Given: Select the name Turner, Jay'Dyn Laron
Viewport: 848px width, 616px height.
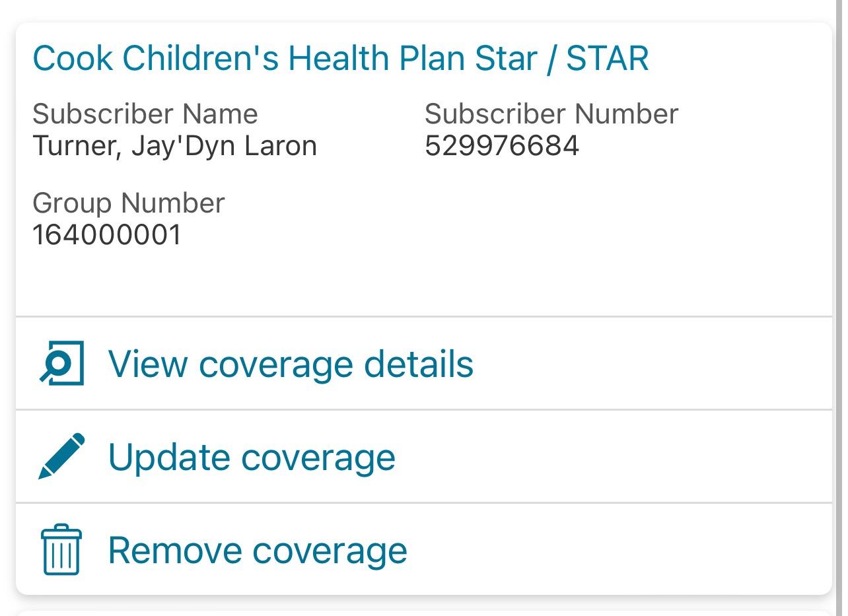Looking at the screenshot, I should (175, 145).
